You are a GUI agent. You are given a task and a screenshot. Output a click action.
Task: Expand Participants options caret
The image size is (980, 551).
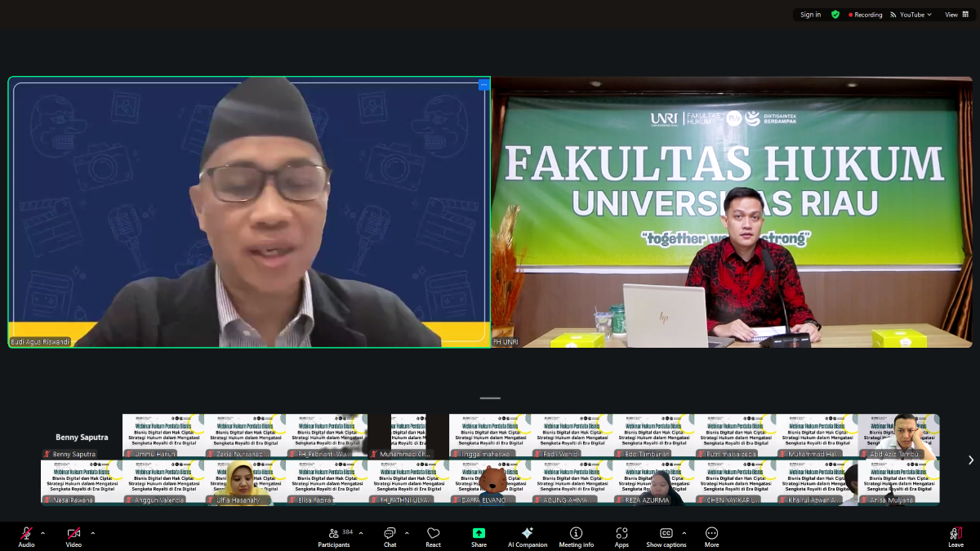pos(361,533)
